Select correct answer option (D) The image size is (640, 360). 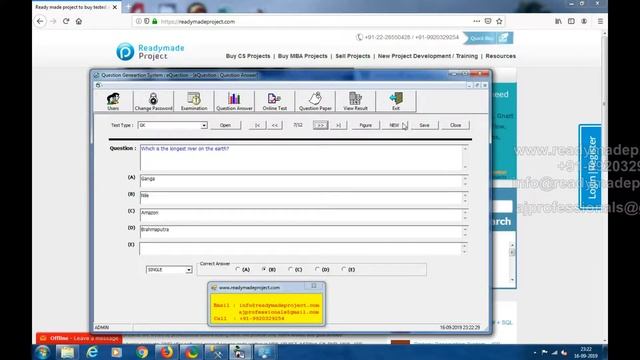(317, 269)
